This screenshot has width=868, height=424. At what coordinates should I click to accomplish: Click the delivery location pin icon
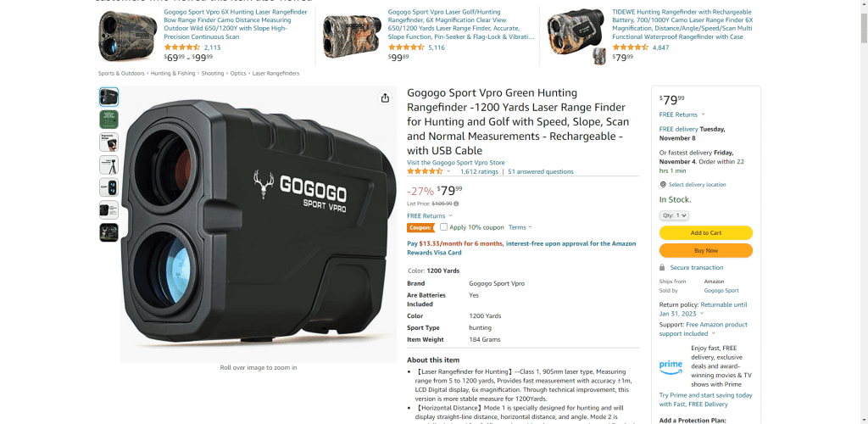click(663, 185)
